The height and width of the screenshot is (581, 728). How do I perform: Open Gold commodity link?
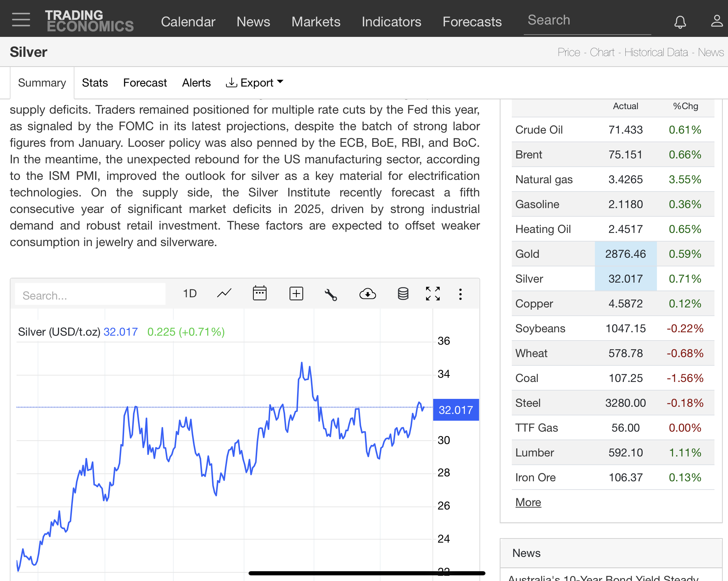click(x=527, y=254)
